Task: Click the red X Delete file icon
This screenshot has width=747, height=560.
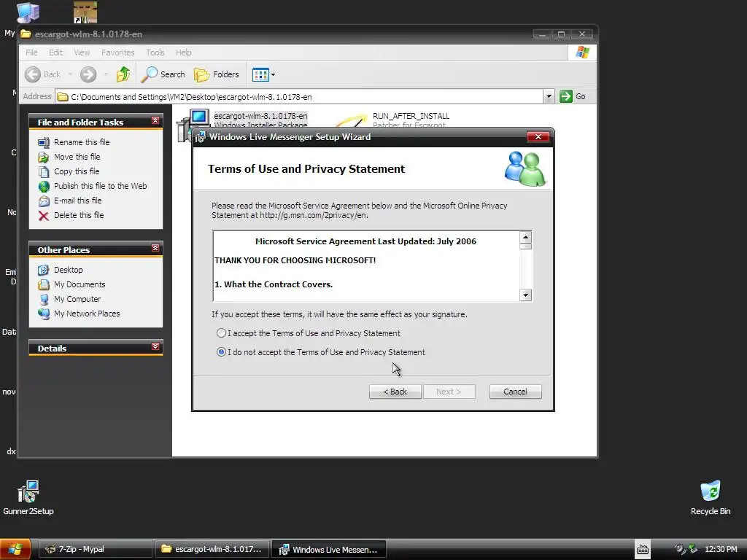Action: coord(43,216)
